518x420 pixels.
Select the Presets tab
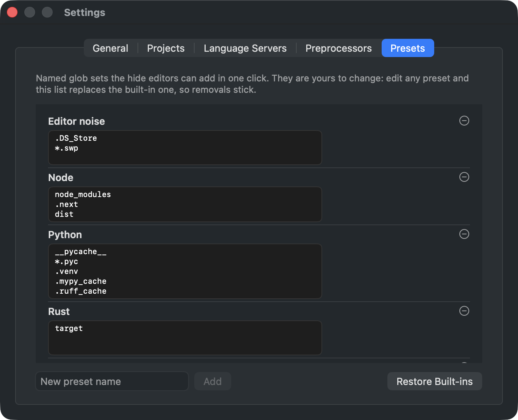408,48
